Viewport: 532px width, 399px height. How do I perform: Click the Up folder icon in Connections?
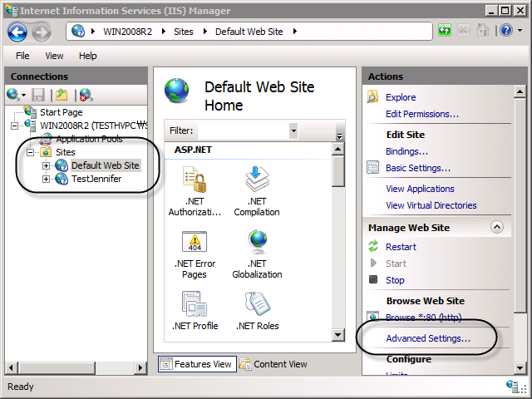click(62, 95)
